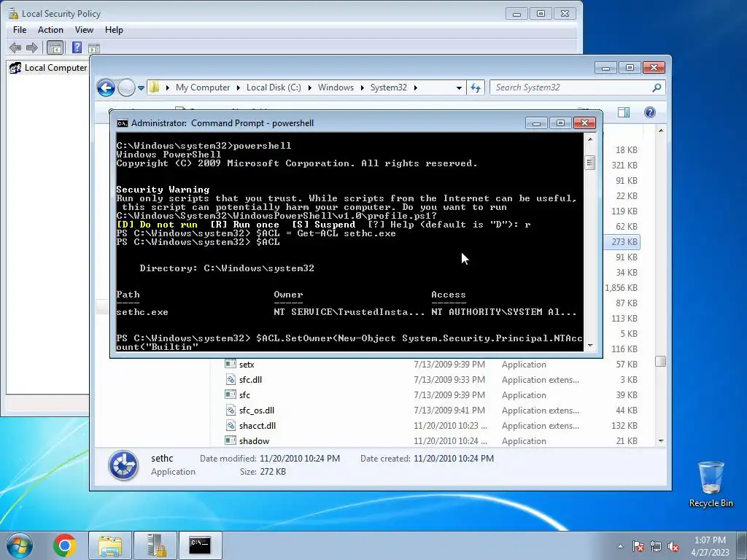Click My Computer in address breadcrumb
Screen dimensions: 747x560
point(203,87)
